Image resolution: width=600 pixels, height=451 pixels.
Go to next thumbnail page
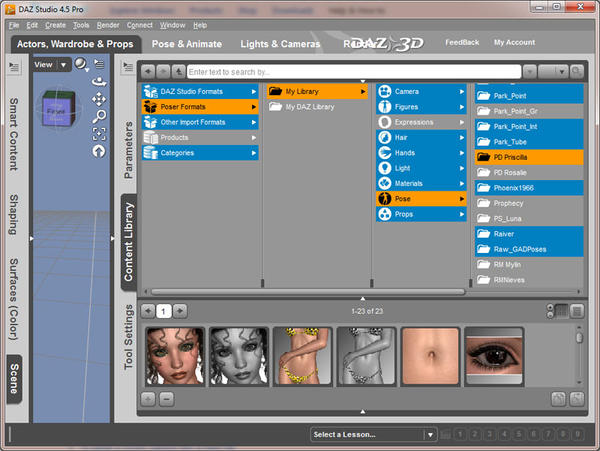(x=180, y=311)
